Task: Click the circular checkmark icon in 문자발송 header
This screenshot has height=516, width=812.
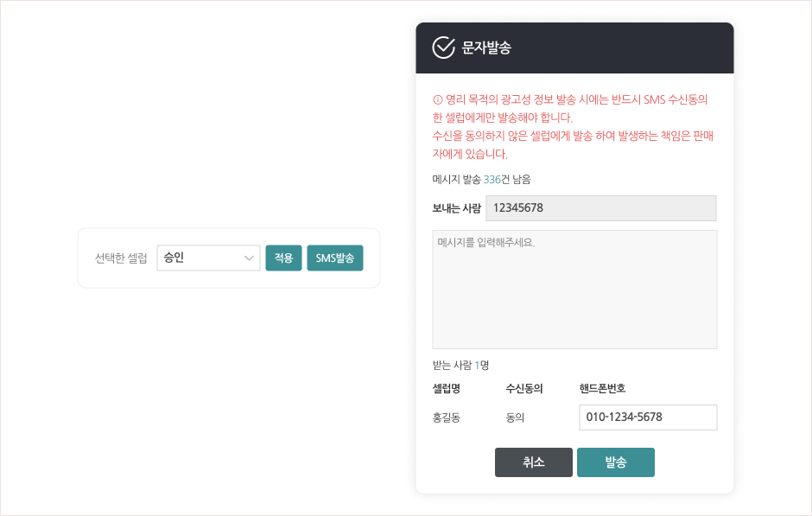Action: point(442,48)
